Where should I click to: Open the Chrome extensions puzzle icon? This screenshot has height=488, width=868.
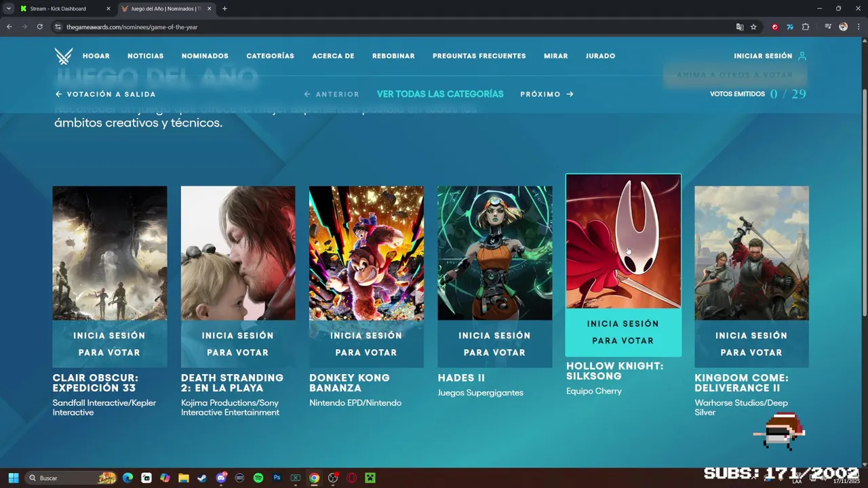[x=806, y=27]
